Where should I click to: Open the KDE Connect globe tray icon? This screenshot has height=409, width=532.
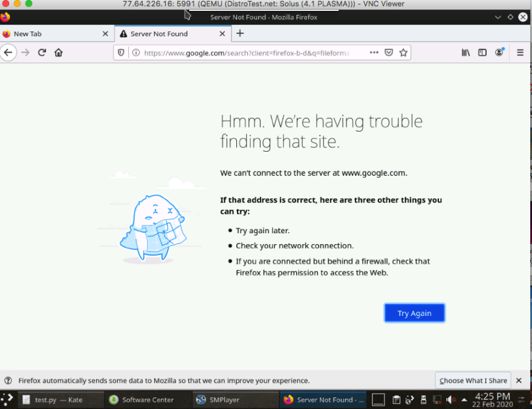click(x=409, y=400)
